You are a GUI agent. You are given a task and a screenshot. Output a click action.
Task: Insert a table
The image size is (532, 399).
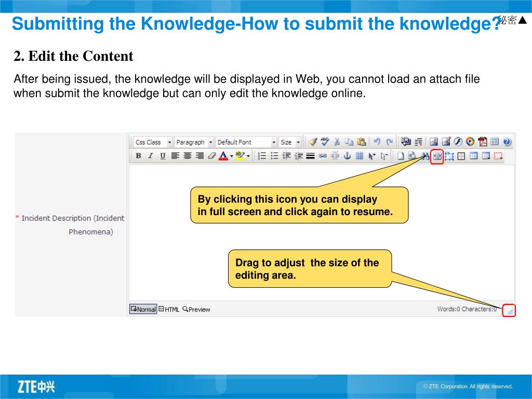point(474,156)
